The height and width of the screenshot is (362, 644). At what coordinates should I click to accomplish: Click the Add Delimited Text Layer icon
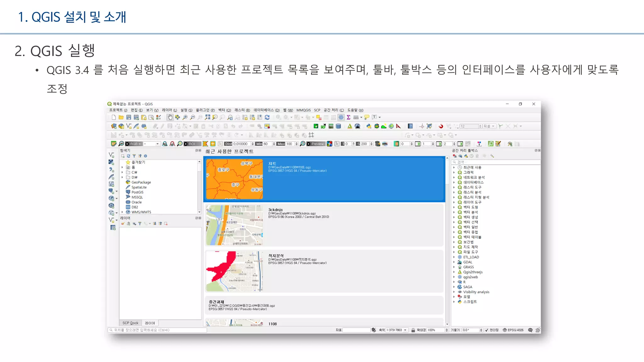point(111,169)
